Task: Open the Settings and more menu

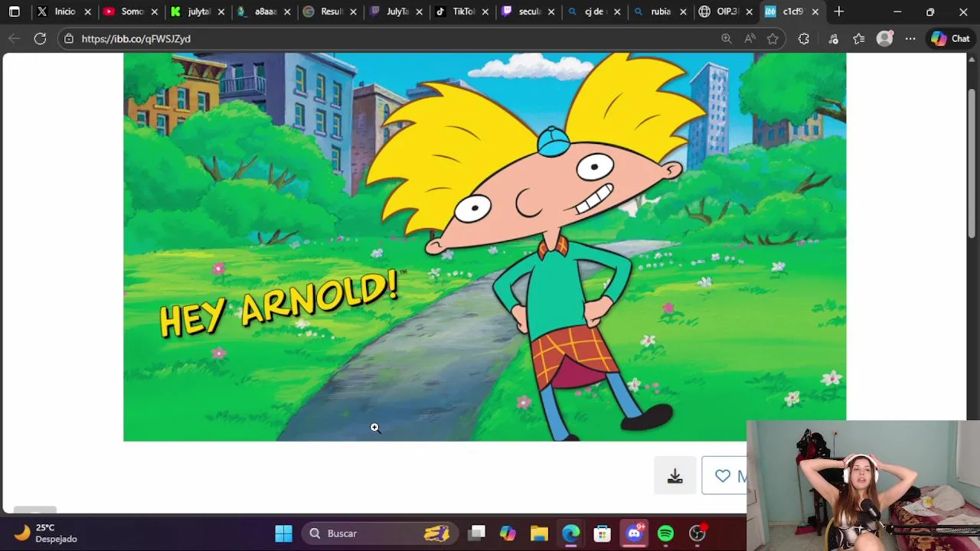Action: 910,38
